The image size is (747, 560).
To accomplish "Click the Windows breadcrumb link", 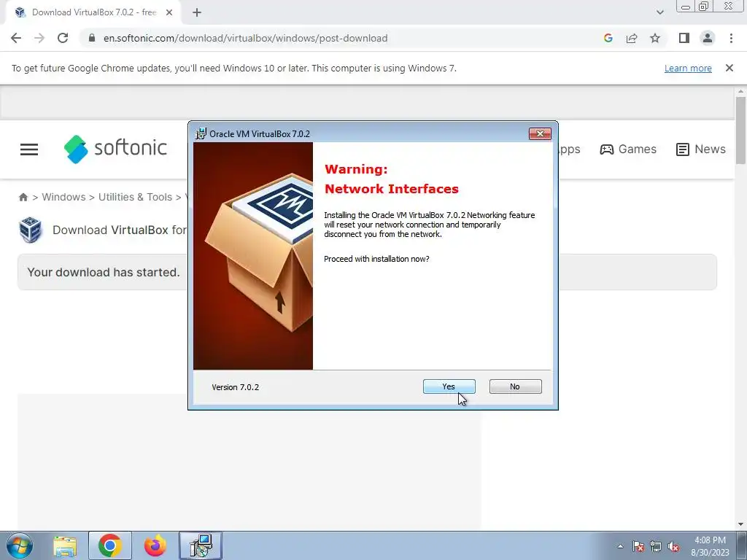I will point(64,197).
